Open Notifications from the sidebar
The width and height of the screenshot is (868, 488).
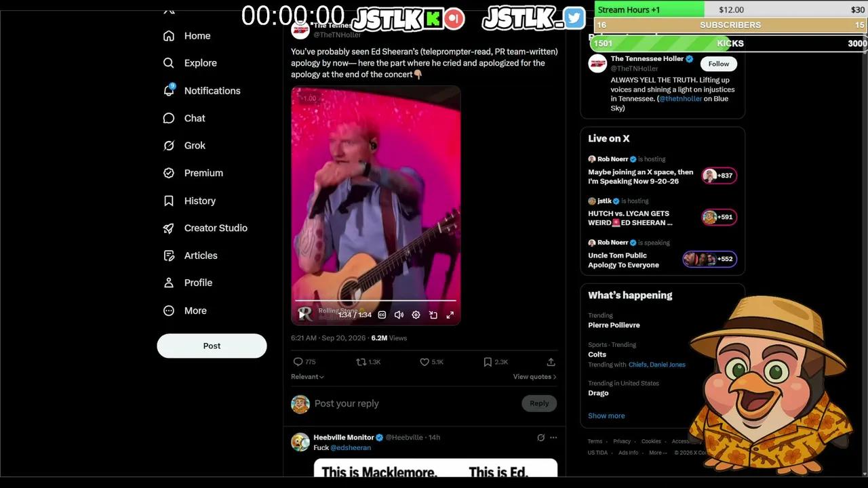click(x=202, y=91)
